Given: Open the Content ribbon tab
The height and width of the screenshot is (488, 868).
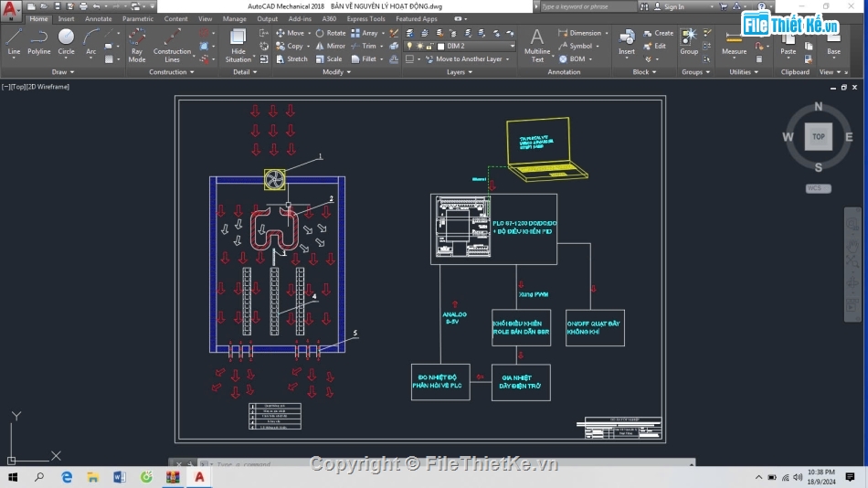Looking at the screenshot, I should pos(175,19).
